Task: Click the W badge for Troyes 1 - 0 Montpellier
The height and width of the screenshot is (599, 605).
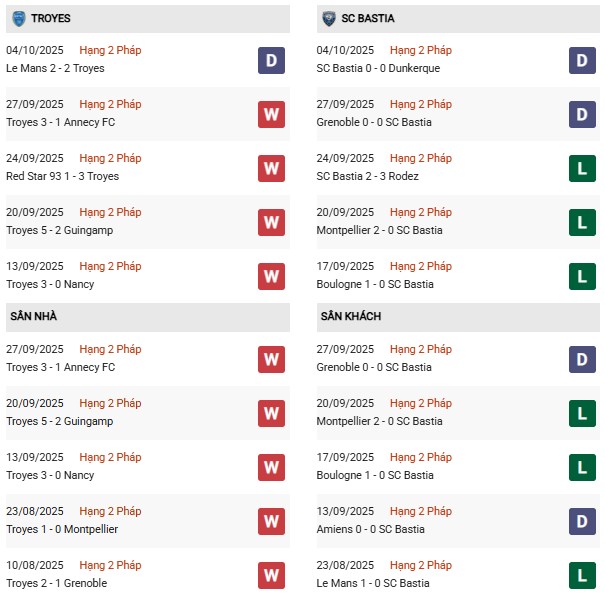Action: click(x=270, y=521)
